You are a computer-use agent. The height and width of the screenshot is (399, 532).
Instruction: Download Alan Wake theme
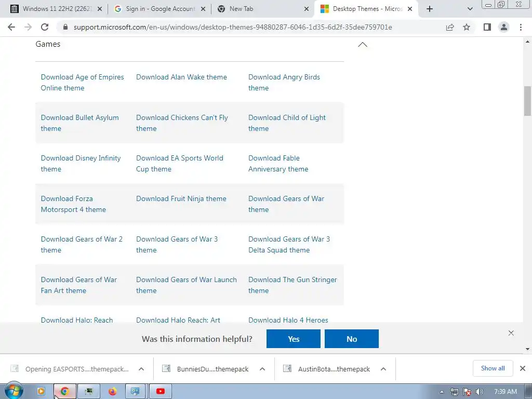point(181,77)
